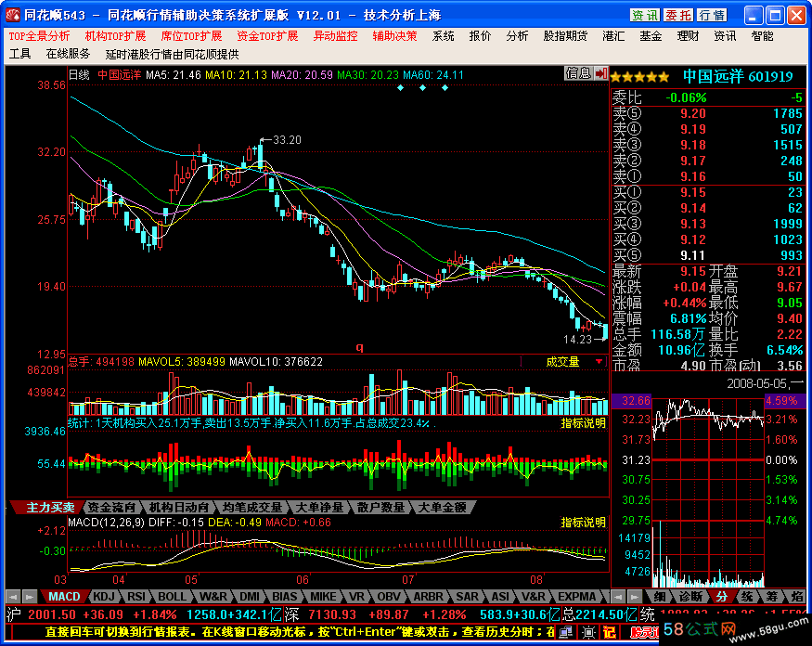Open the 席位TOP扩展 menu
This screenshot has height=646, width=812.
tap(191, 36)
